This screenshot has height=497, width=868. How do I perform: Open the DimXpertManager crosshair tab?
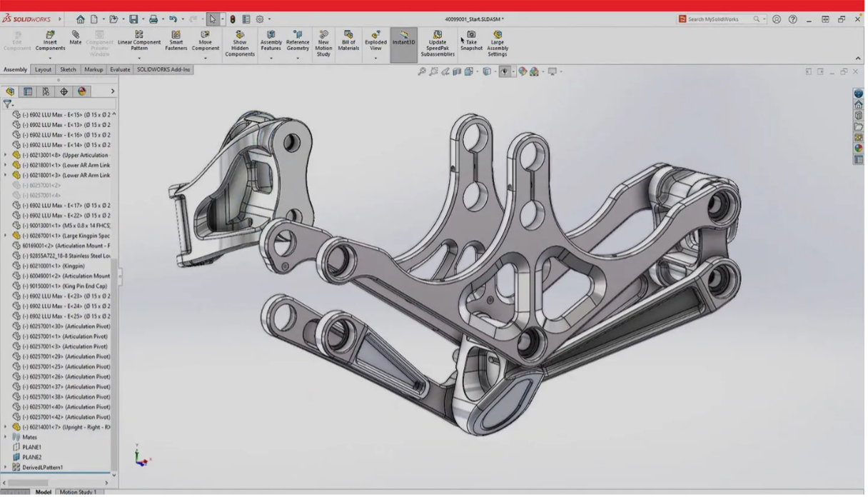pyautogui.click(x=64, y=91)
